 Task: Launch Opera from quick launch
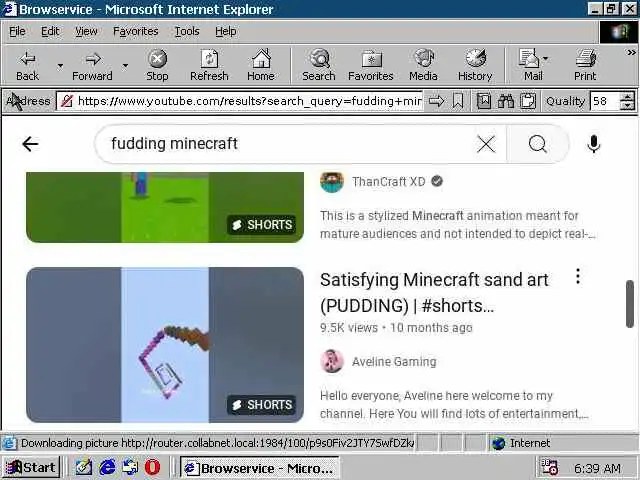[153, 467]
